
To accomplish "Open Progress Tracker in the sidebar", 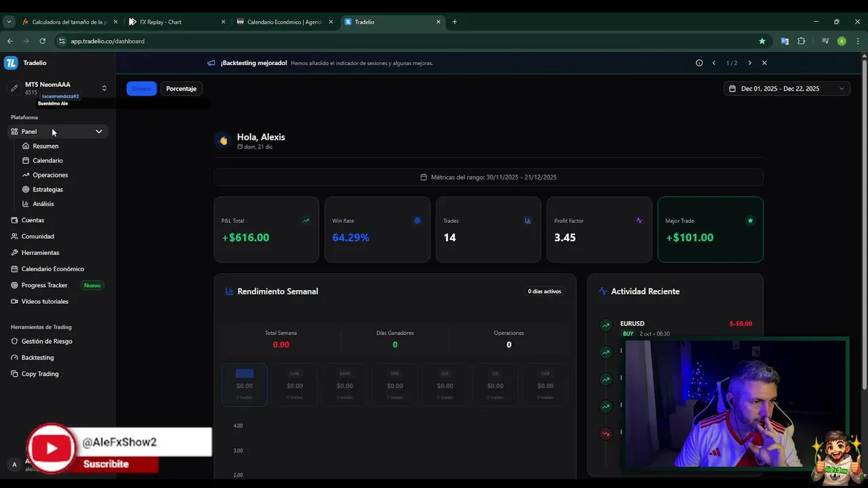I will (44, 285).
